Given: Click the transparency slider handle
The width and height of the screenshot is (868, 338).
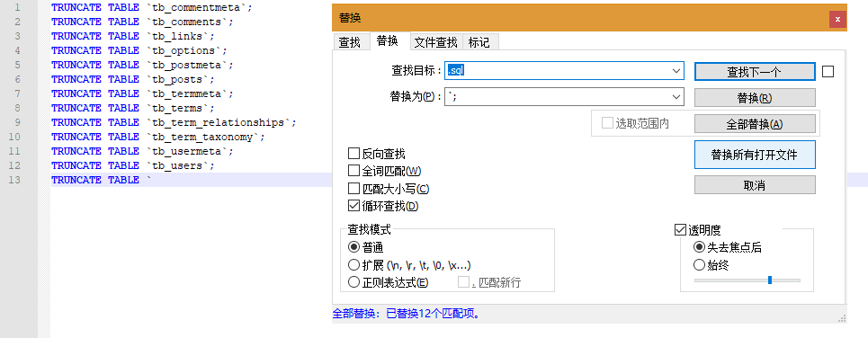Looking at the screenshot, I should coord(770,280).
